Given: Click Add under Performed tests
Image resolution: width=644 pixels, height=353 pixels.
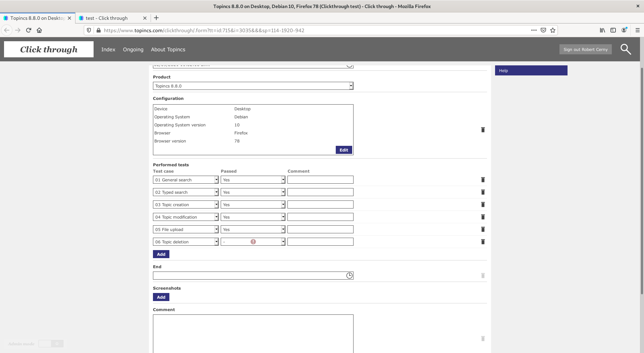Looking at the screenshot, I should coord(161,254).
